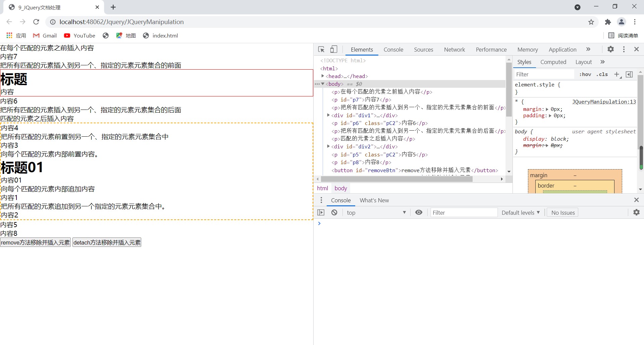
Task: Expand the div2 element node
Action: pyautogui.click(x=328, y=146)
